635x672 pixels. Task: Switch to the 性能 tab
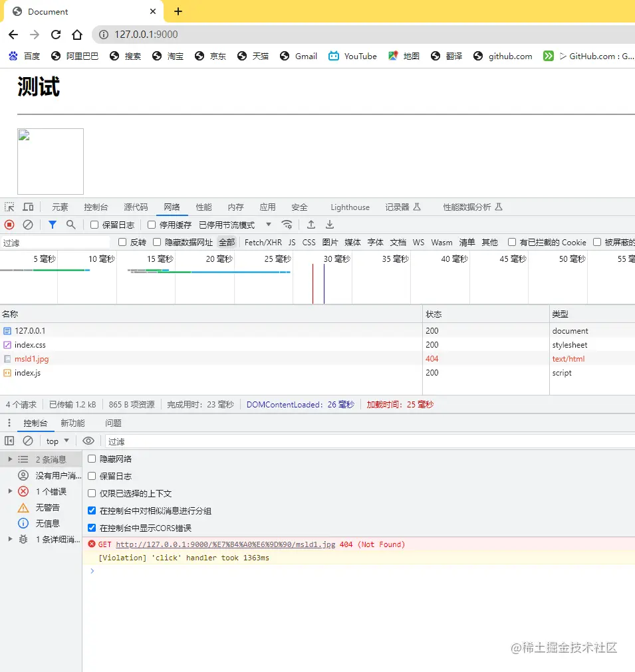(x=203, y=207)
